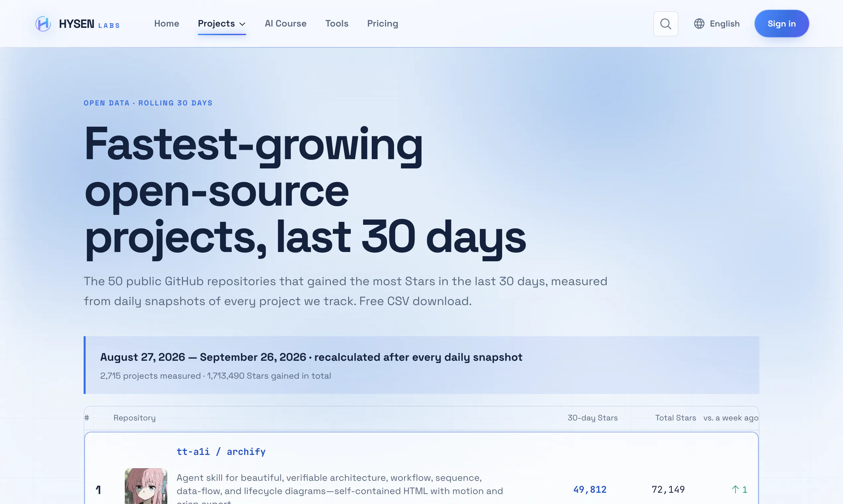Click the Repository column header

click(x=134, y=418)
